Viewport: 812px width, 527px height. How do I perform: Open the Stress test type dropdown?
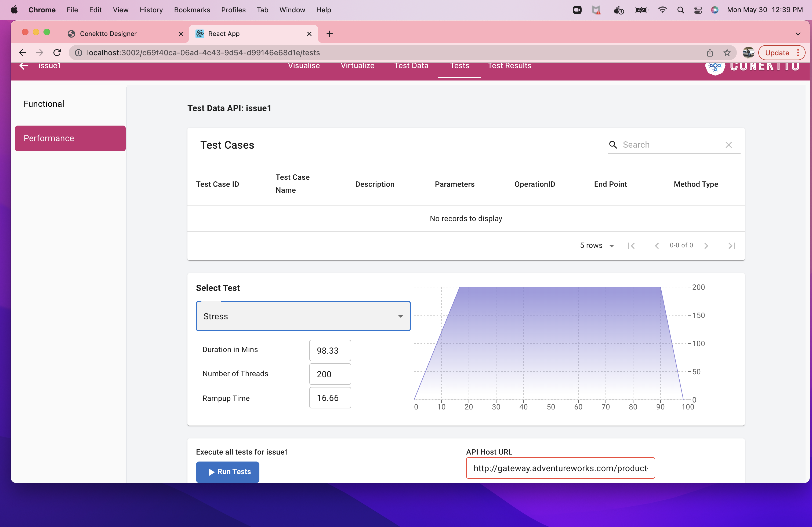pos(303,316)
